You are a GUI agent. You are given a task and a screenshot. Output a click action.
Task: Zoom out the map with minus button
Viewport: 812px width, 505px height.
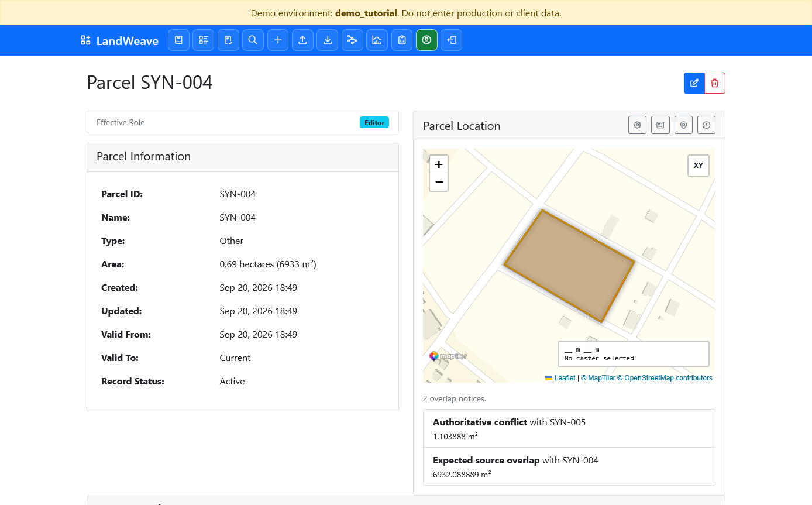(x=439, y=182)
